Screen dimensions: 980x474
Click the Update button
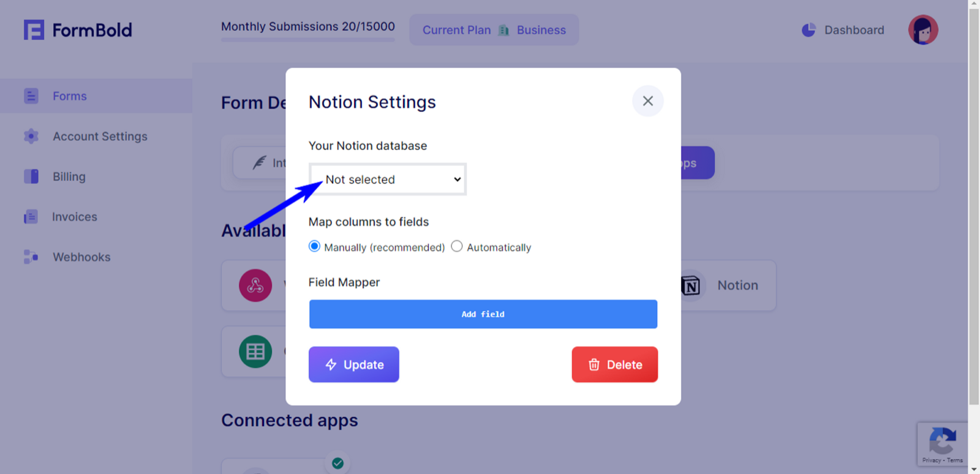pyautogui.click(x=354, y=364)
